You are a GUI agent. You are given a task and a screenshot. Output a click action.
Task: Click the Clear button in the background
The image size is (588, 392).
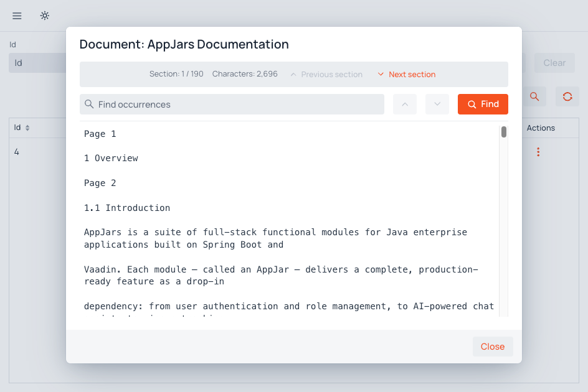coord(554,63)
